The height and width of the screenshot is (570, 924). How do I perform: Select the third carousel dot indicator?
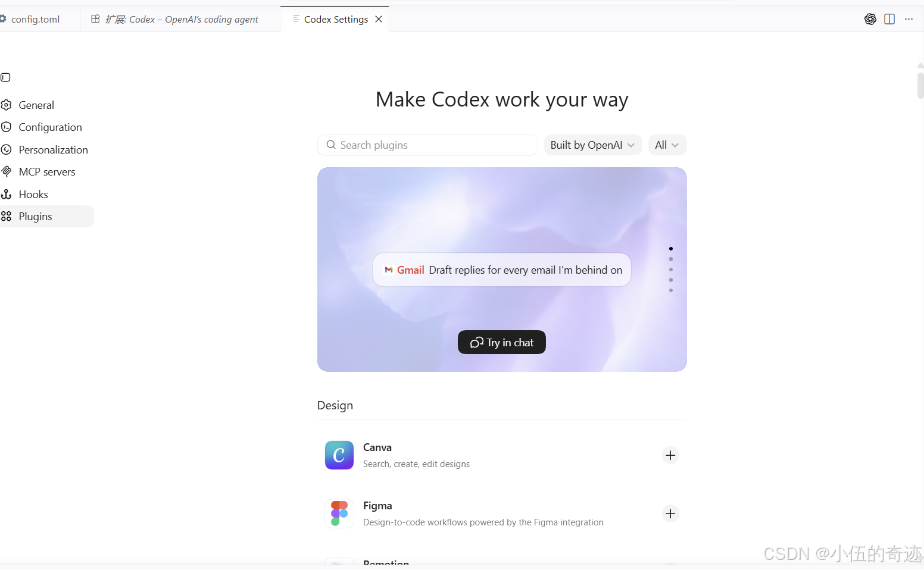[x=671, y=270]
